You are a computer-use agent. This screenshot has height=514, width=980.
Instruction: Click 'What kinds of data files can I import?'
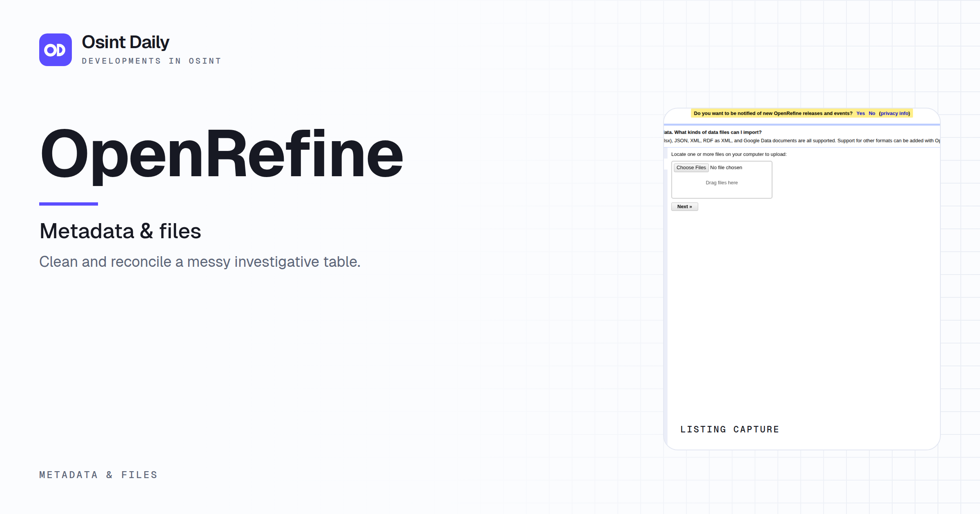(x=718, y=132)
